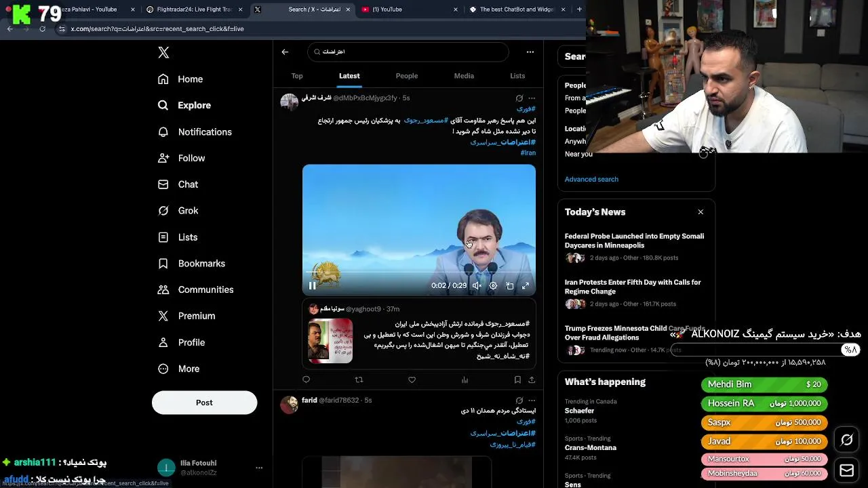Screen dimensions: 868x488
Task: Switch to the Top tab
Action: pyautogui.click(x=297, y=76)
